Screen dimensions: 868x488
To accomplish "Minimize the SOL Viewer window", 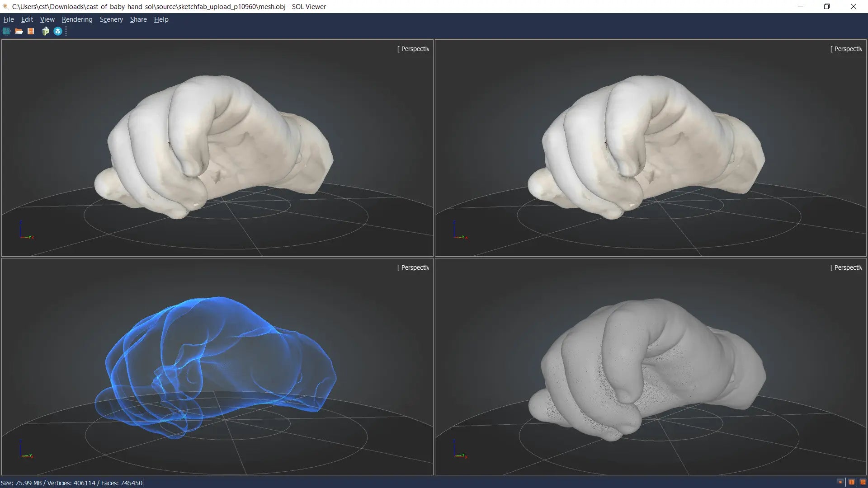I will pyautogui.click(x=801, y=6).
